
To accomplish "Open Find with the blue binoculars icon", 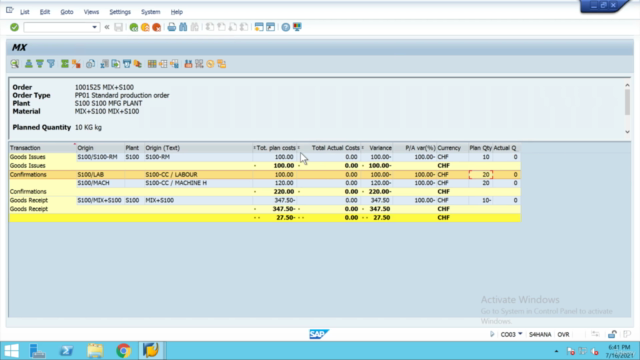I will click(183, 27).
